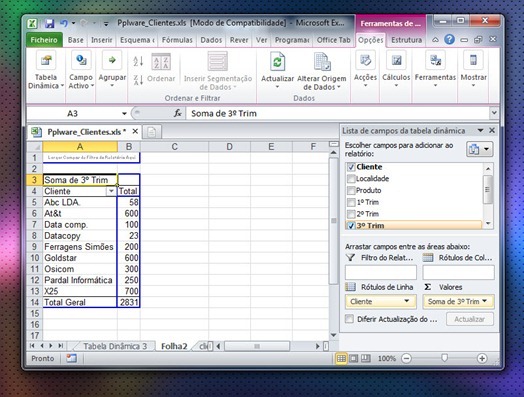Screen dimensions: 524x397
Task: Switch to Normal view in the status bar
Action: click(341, 359)
